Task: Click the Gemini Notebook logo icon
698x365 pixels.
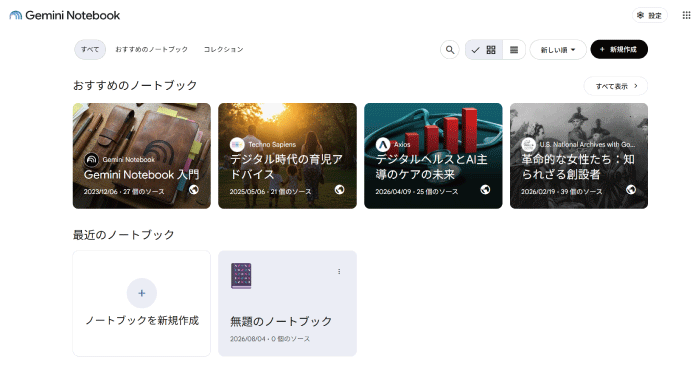Action: point(16,15)
